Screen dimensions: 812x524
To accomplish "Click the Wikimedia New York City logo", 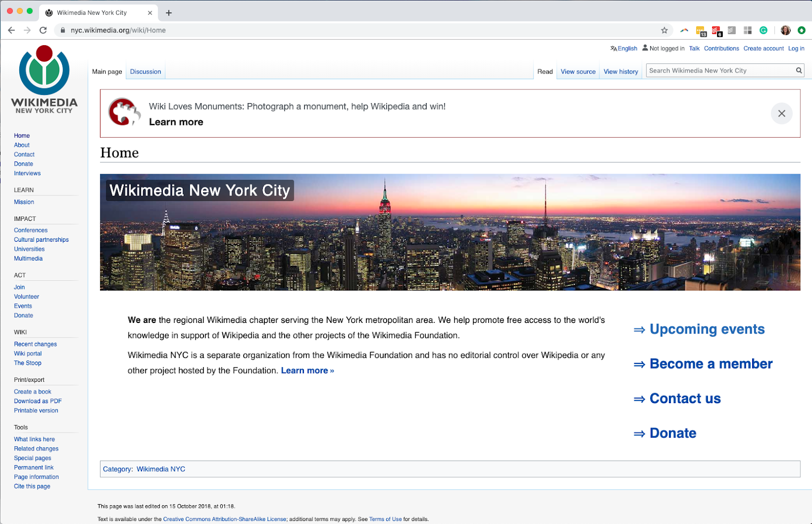I will pyautogui.click(x=44, y=79).
